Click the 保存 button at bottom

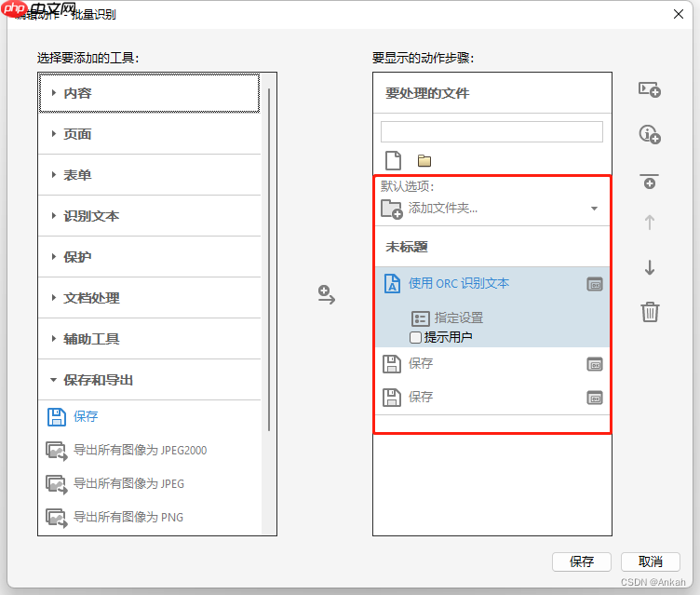[x=581, y=561]
